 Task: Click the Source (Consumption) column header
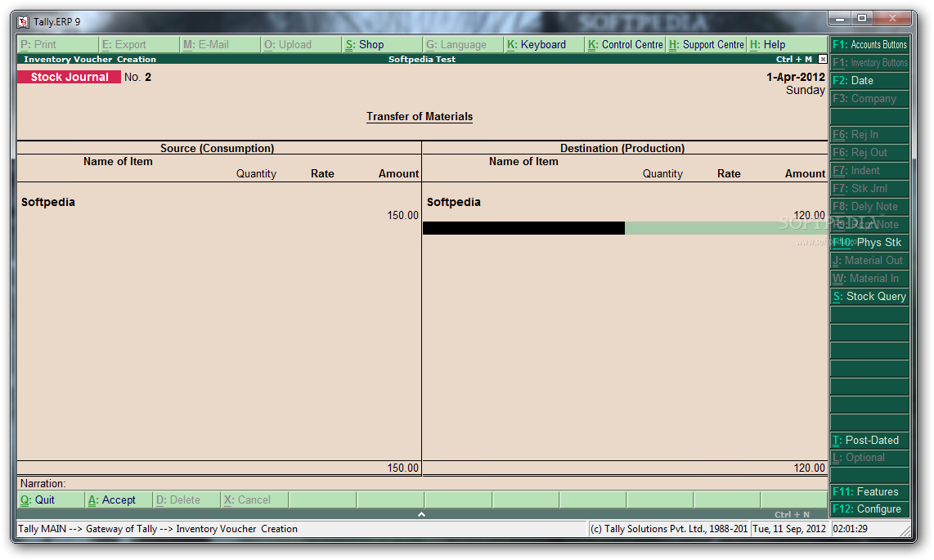tap(217, 148)
